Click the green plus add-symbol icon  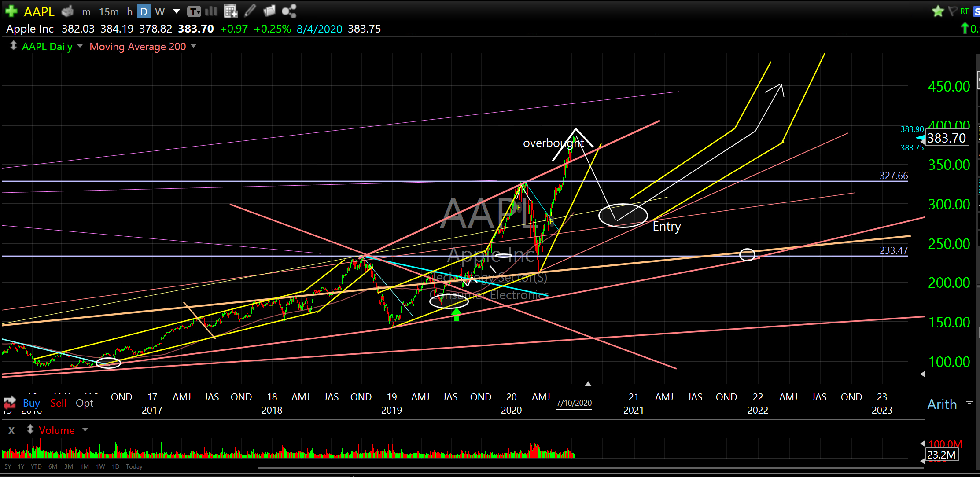11,11
